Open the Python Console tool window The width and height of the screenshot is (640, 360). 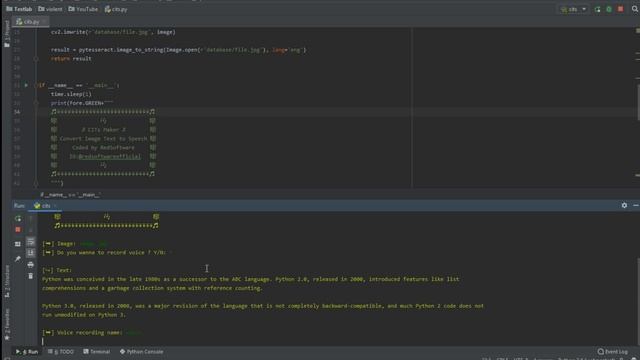click(x=142, y=352)
